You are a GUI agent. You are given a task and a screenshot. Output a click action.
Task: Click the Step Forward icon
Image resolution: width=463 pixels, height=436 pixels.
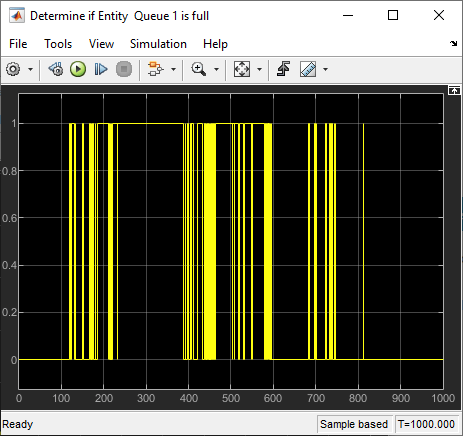(x=101, y=69)
